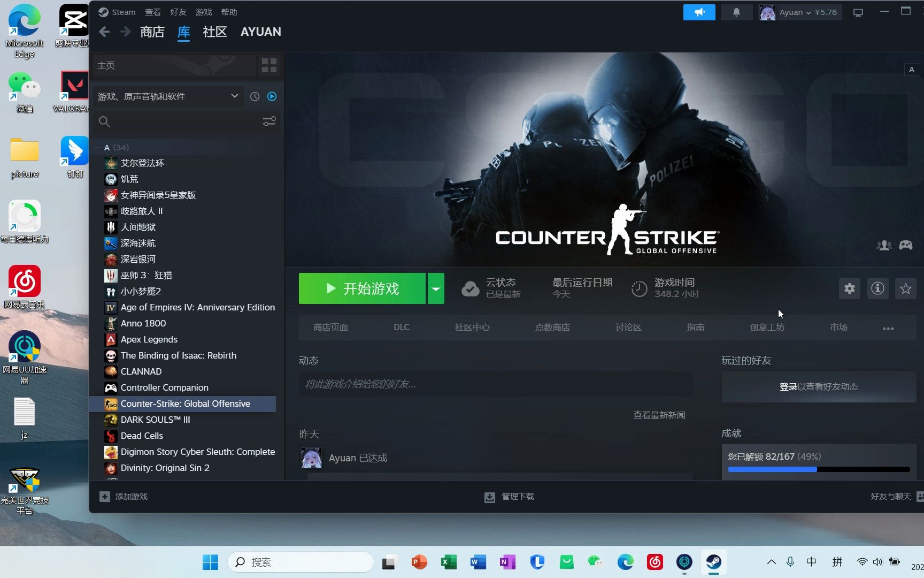This screenshot has height=578, width=924.
Task: Open Windows Start menu
Action: click(x=210, y=562)
